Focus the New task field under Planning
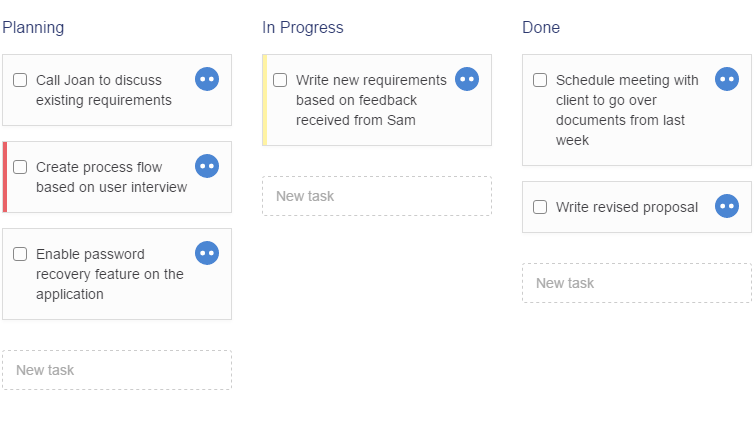The width and height of the screenshot is (754, 426). pos(117,370)
